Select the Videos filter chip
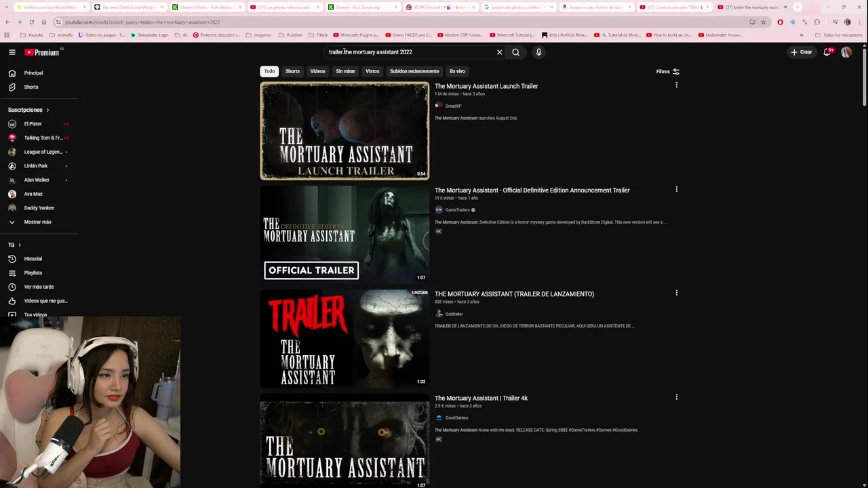 point(318,71)
